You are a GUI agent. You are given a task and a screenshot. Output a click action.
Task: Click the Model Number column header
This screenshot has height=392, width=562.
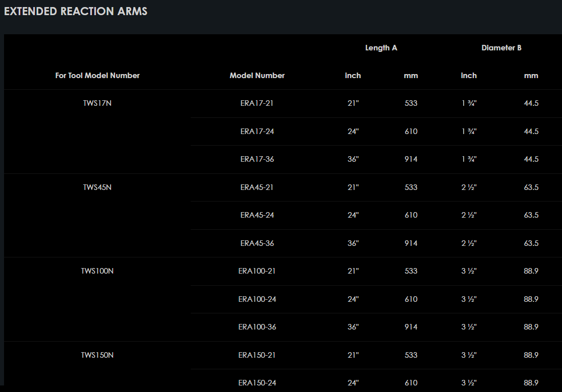(257, 76)
